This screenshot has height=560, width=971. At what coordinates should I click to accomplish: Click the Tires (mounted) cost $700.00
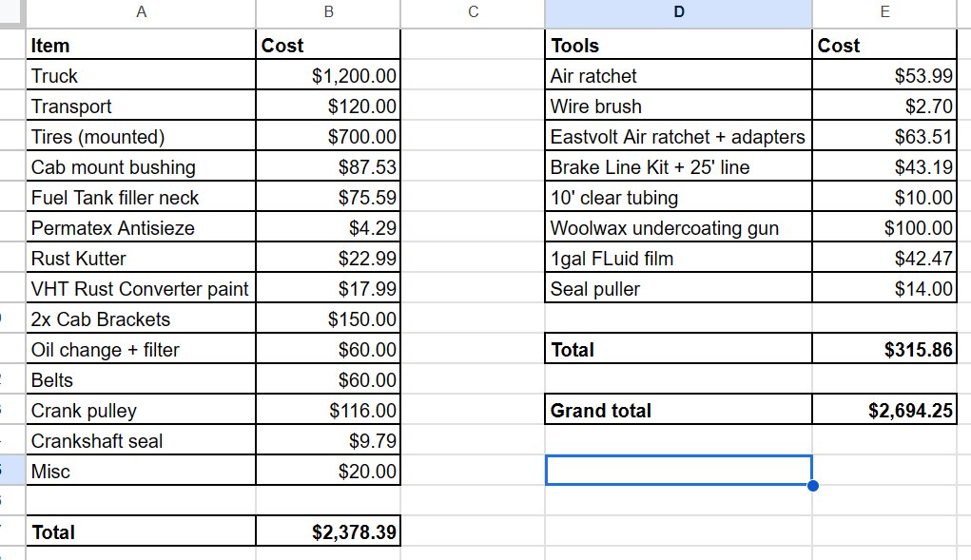pyautogui.click(x=328, y=136)
